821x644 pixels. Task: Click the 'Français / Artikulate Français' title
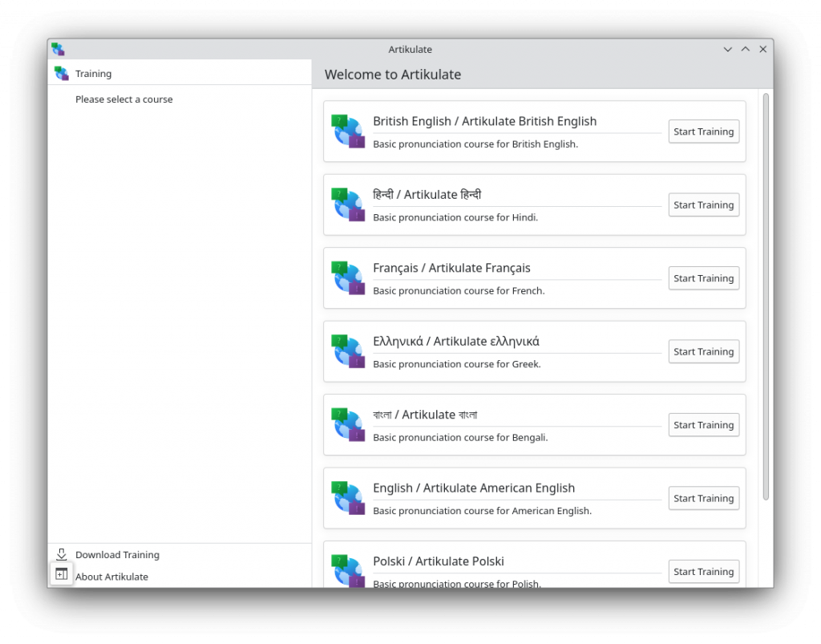pyautogui.click(x=451, y=268)
